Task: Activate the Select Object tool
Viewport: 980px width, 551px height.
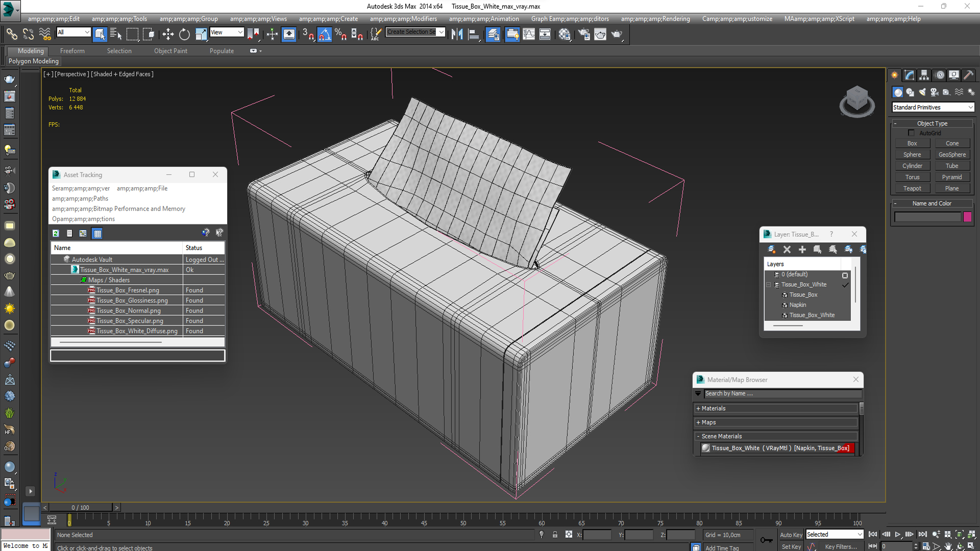Action: click(100, 34)
